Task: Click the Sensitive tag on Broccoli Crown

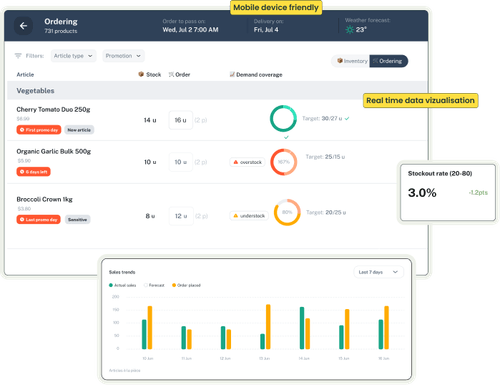Action: point(77,220)
